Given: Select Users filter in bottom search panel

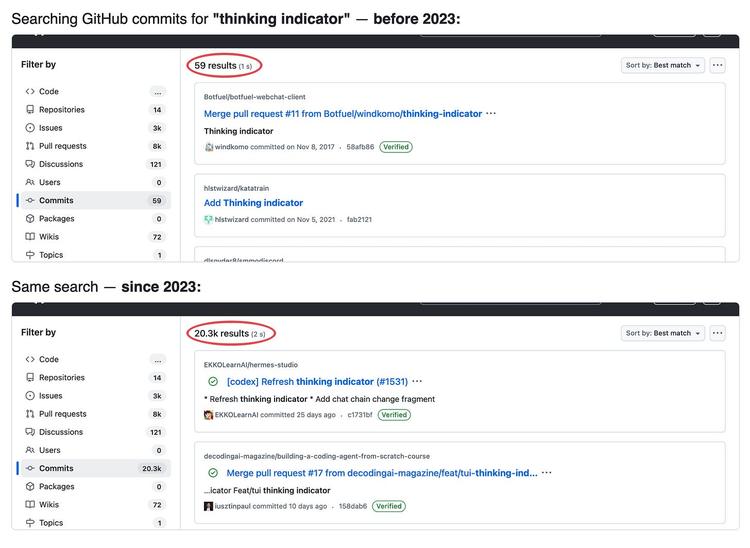Looking at the screenshot, I should (x=94, y=450).
